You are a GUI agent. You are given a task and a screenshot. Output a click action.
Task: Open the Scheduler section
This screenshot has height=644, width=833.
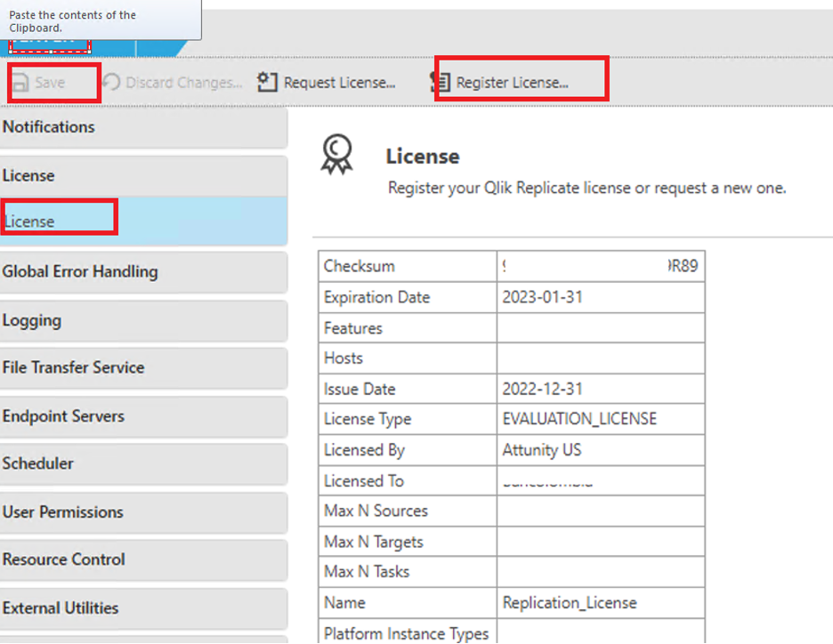pyautogui.click(x=143, y=463)
